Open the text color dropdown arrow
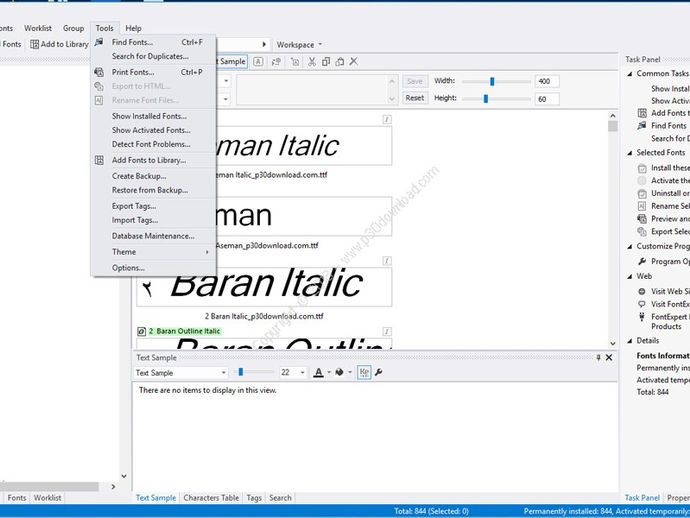Image resolution: width=690 pixels, height=518 pixels. coord(329,372)
